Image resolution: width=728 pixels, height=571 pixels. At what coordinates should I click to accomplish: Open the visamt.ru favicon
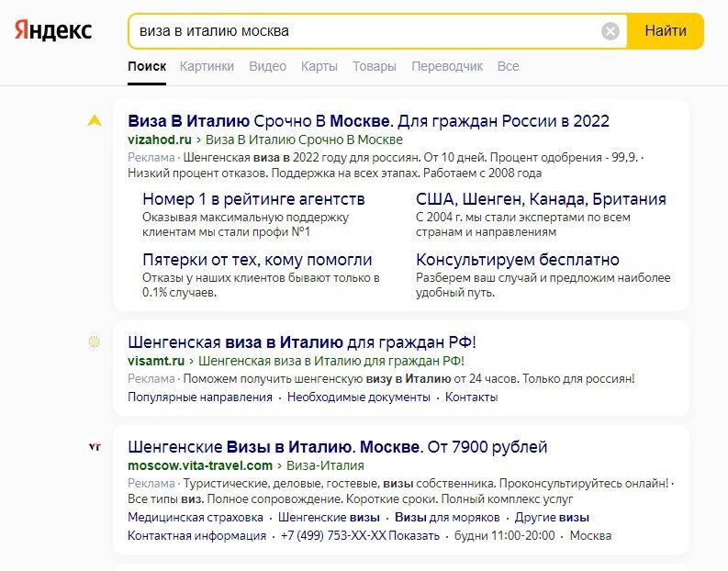(95, 341)
